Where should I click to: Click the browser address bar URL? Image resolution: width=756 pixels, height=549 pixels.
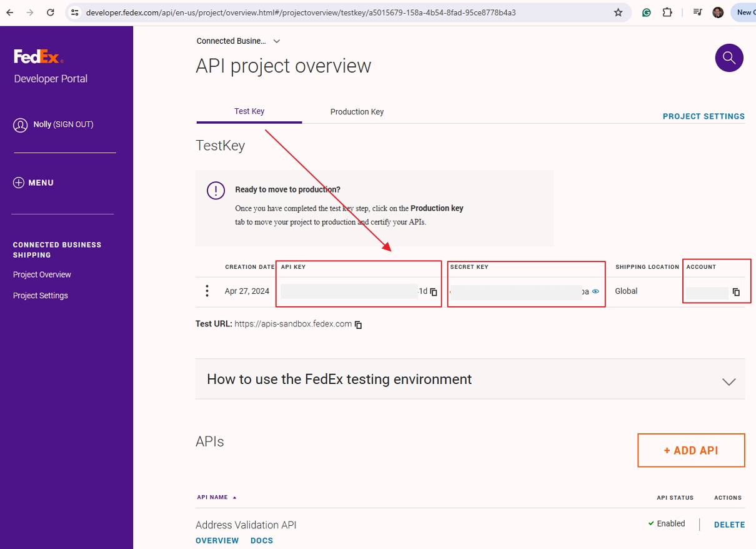[301, 13]
